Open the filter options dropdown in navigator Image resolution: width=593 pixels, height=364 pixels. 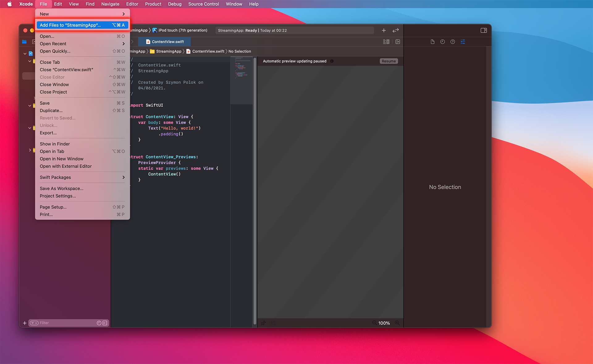click(x=34, y=323)
